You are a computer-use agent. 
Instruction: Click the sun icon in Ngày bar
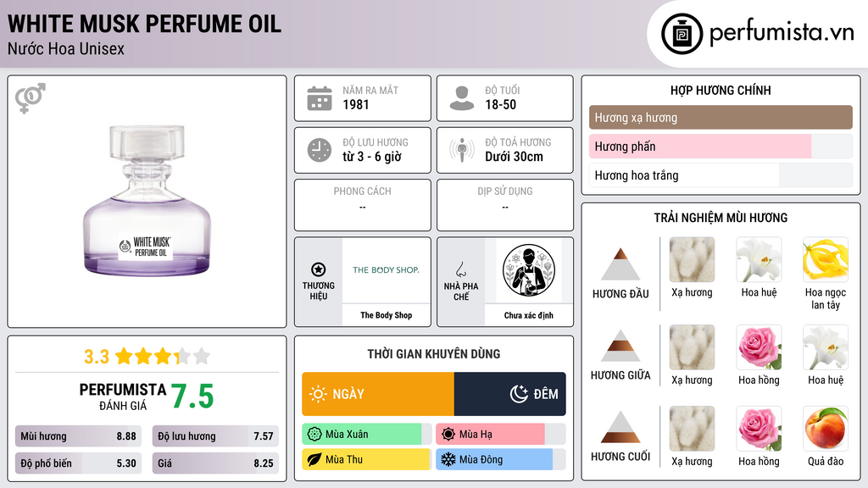click(318, 394)
